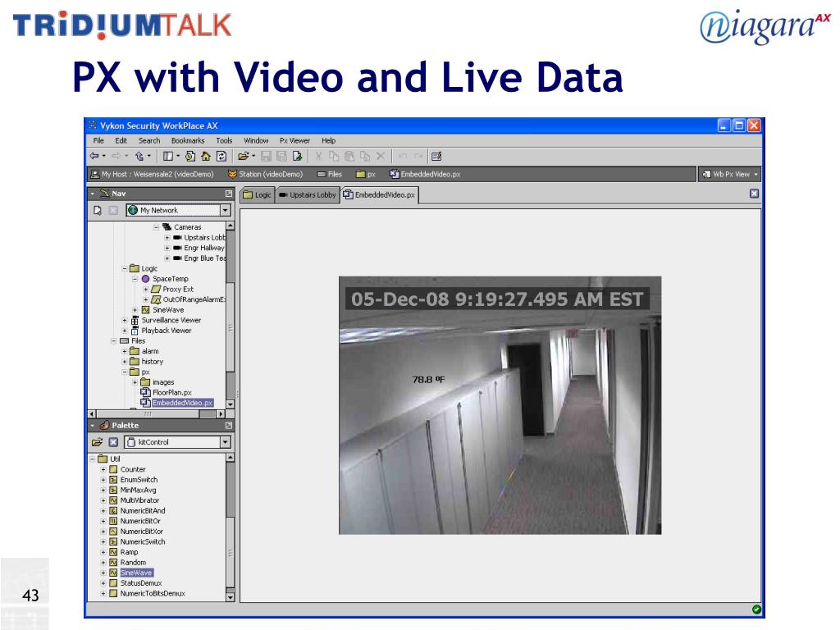Select StatusDemux in the palette

(x=135, y=583)
